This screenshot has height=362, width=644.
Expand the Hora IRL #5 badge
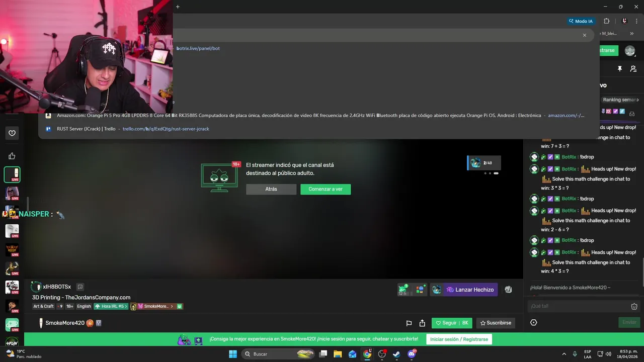[111, 306]
